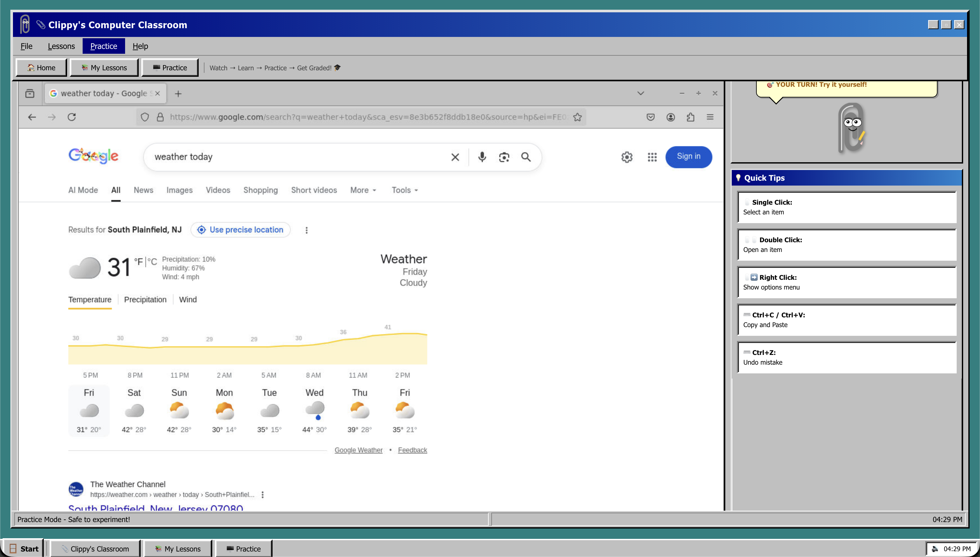Reload the browser page

72,117
